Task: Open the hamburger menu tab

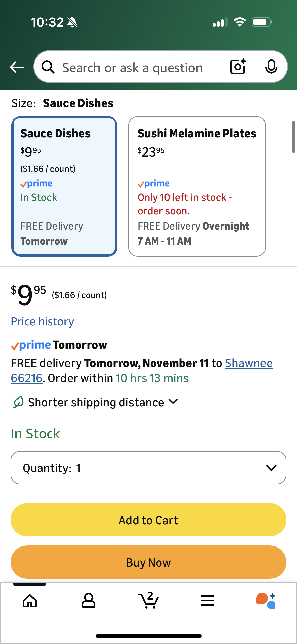Action: click(207, 600)
